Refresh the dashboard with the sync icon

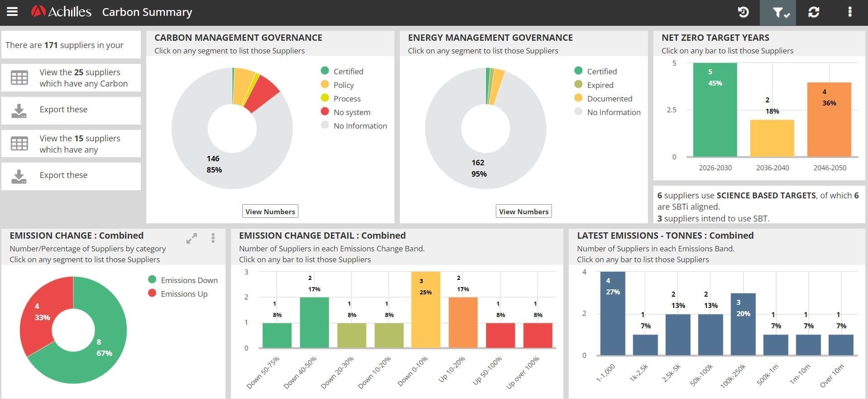pos(814,12)
